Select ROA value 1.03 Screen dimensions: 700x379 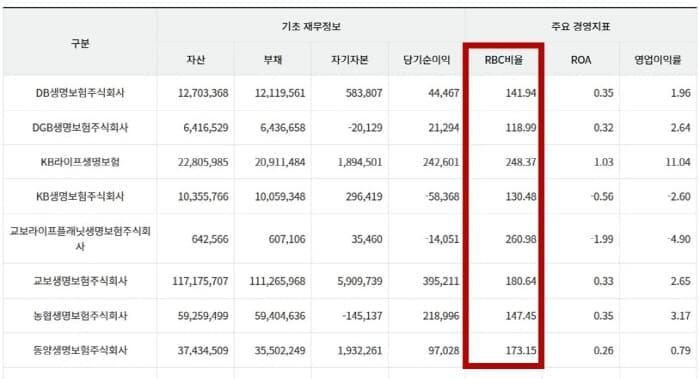click(x=604, y=162)
